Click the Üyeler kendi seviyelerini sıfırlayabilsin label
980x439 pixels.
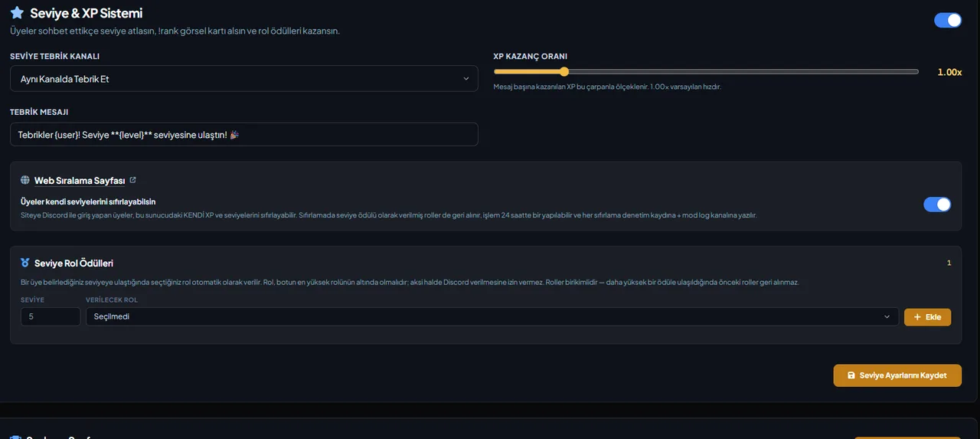(x=88, y=201)
